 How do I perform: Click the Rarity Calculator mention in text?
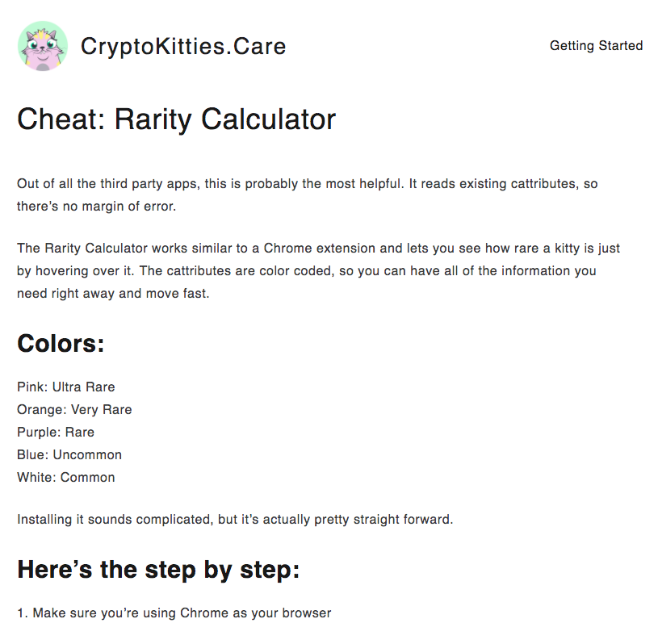(77, 248)
